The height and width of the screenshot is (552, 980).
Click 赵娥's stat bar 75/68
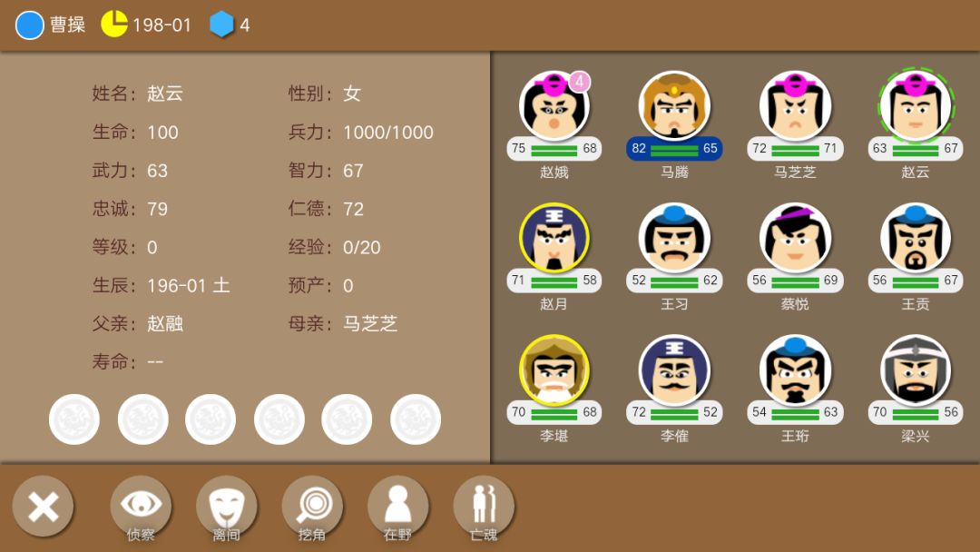click(554, 149)
